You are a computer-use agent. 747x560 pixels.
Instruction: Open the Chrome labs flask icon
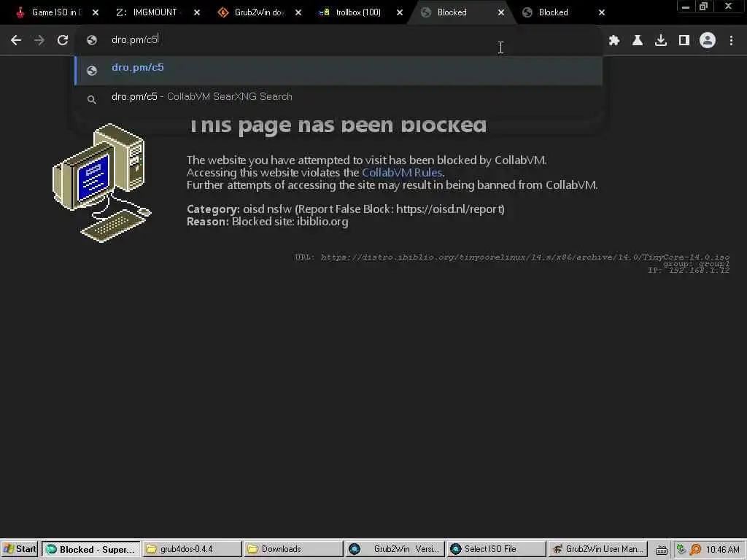[x=638, y=41]
